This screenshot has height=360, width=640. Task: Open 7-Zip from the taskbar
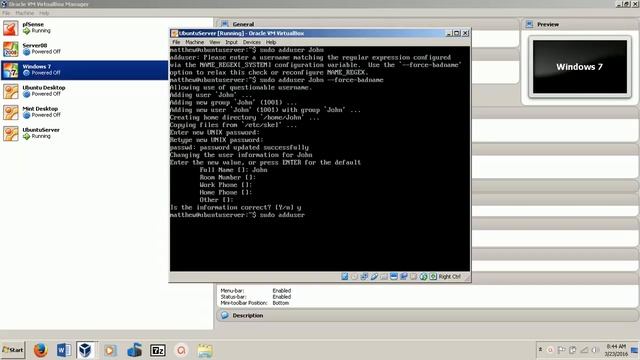click(x=158, y=350)
